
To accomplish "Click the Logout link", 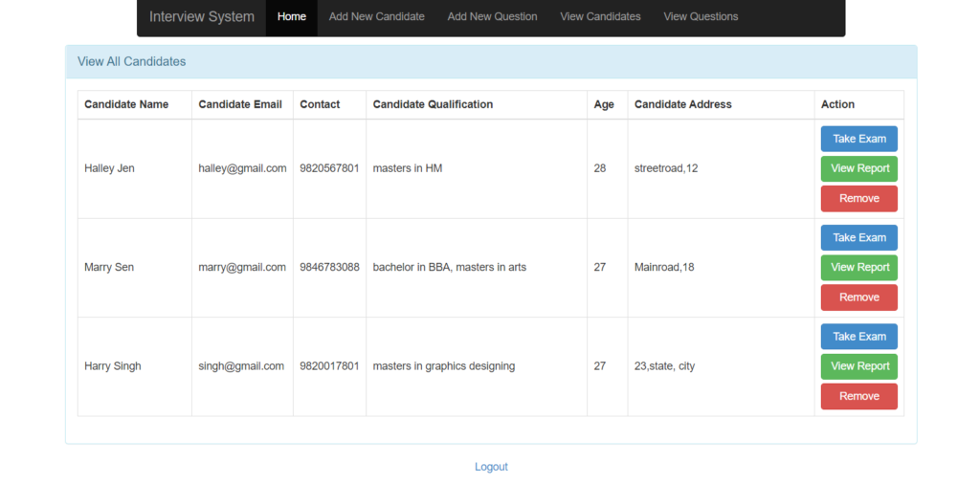I will (x=491, y=467).
